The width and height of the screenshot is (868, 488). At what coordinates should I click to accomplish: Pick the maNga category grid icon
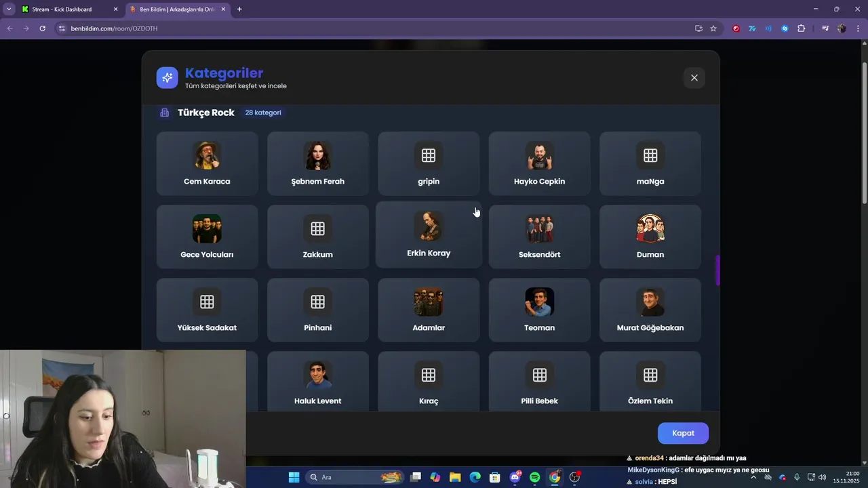(650, 155)
